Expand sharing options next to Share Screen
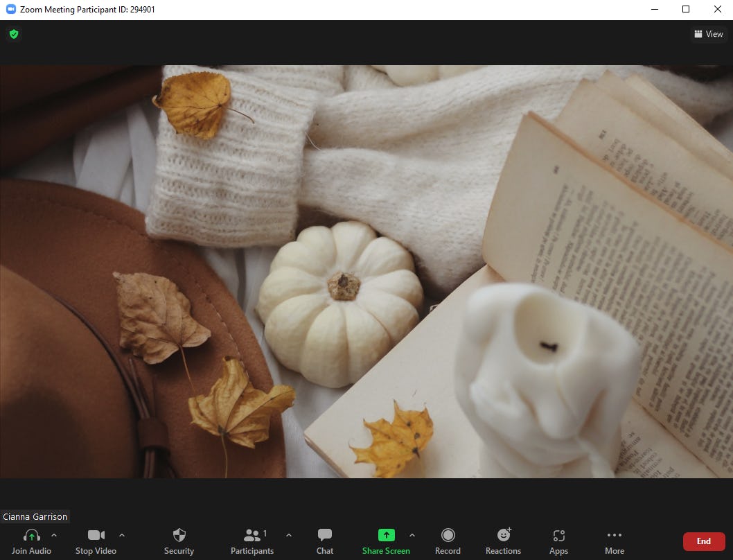The image size is (733, 560). pyautogui.click(x=412, y=535)
